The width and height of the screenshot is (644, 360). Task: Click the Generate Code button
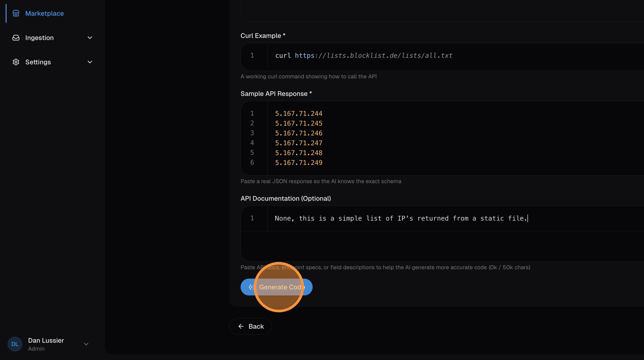[277, 287]
